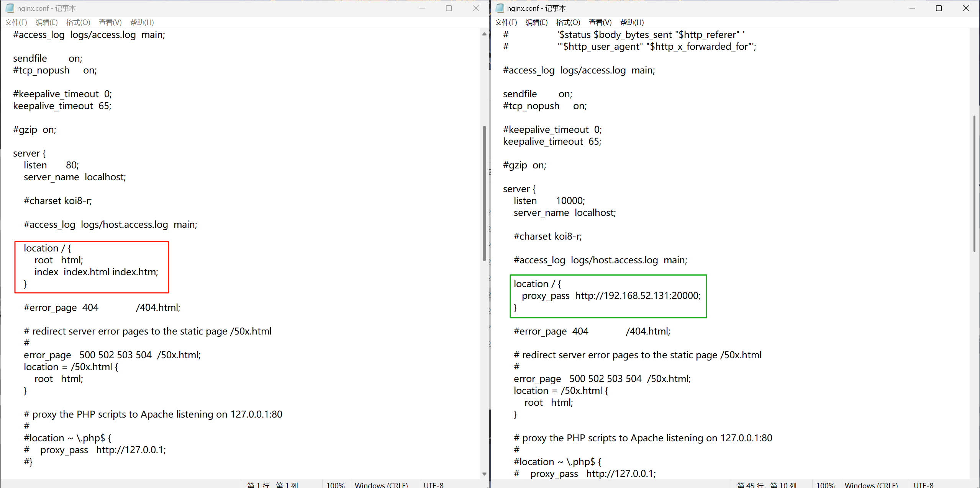Close the left nginx.conf Notepad window
The width and height of the screenshot is (980, 488).
(476, 8)
